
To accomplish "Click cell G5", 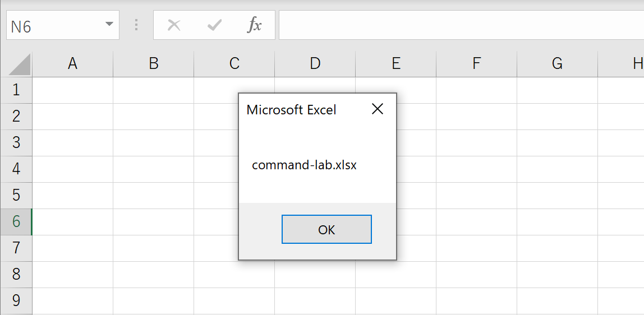I will [x=558, y=195].
